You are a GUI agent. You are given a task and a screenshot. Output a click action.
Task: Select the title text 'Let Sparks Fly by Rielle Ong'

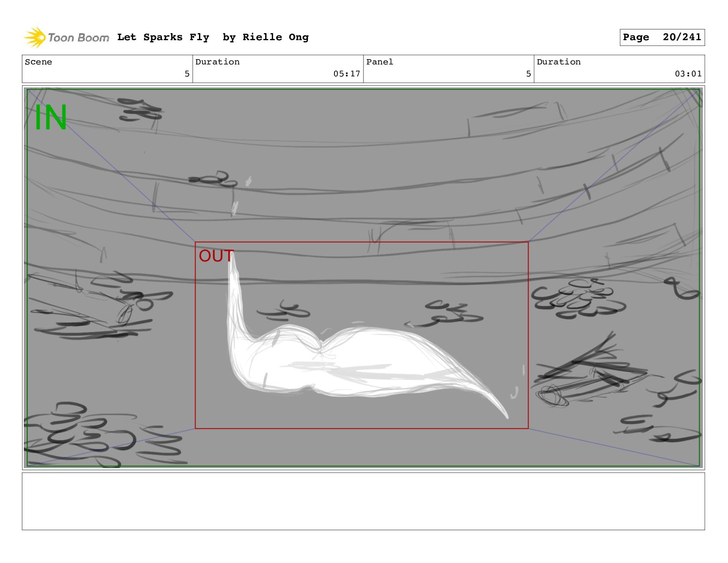[213, 37]
